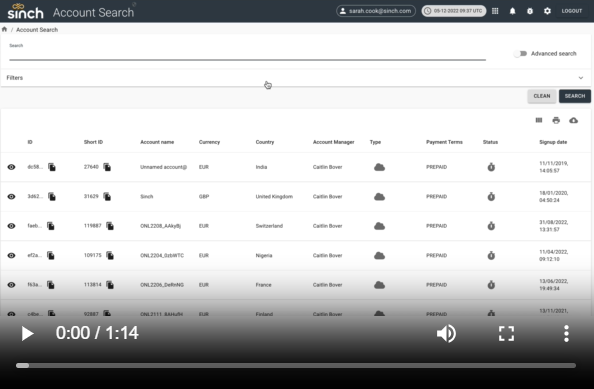Click the Unnamed account@ name cell
Viewport: 594px width, 389px height.
163,167
